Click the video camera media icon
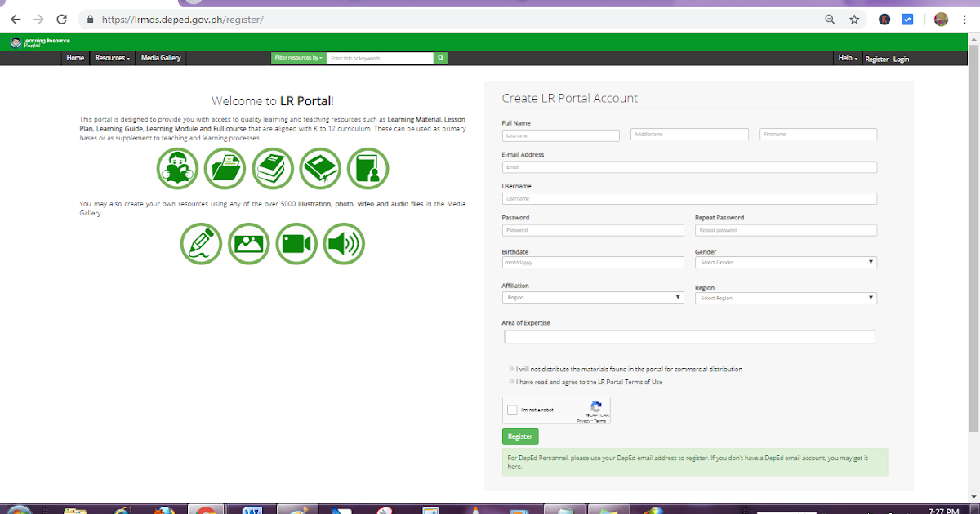Screen dimensions: 980x514 [x=296, y=243]
